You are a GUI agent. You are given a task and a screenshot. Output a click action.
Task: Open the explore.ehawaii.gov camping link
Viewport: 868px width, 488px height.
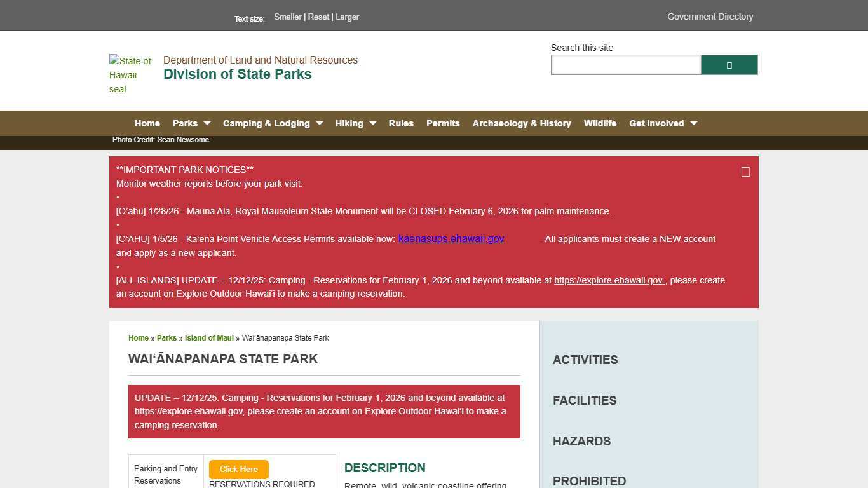click(608, 280)
